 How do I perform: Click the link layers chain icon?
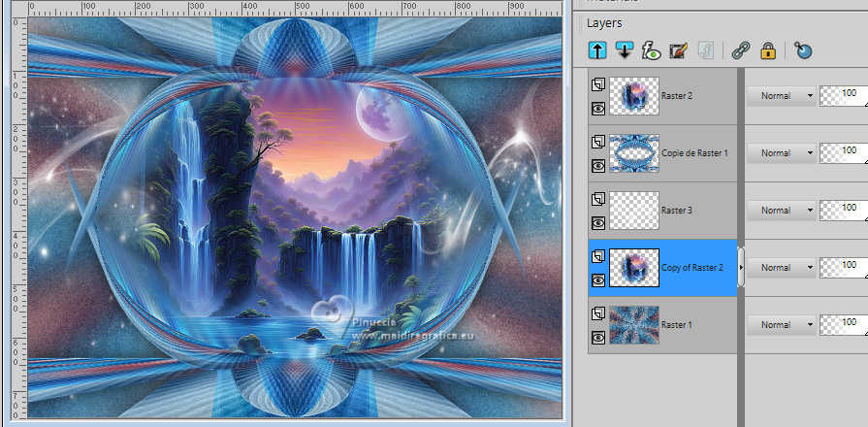pos(740,50)
